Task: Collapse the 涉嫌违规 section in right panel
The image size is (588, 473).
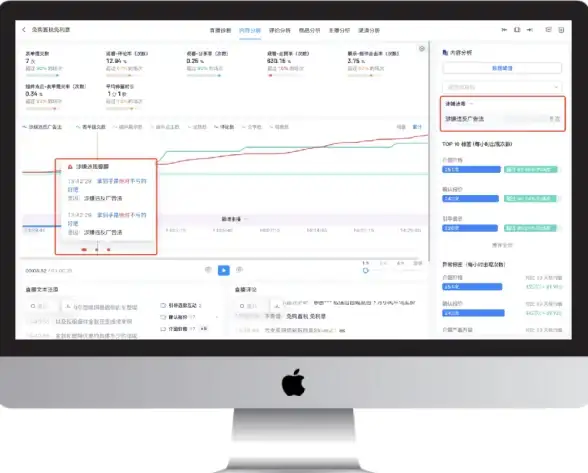Action: 471,104
